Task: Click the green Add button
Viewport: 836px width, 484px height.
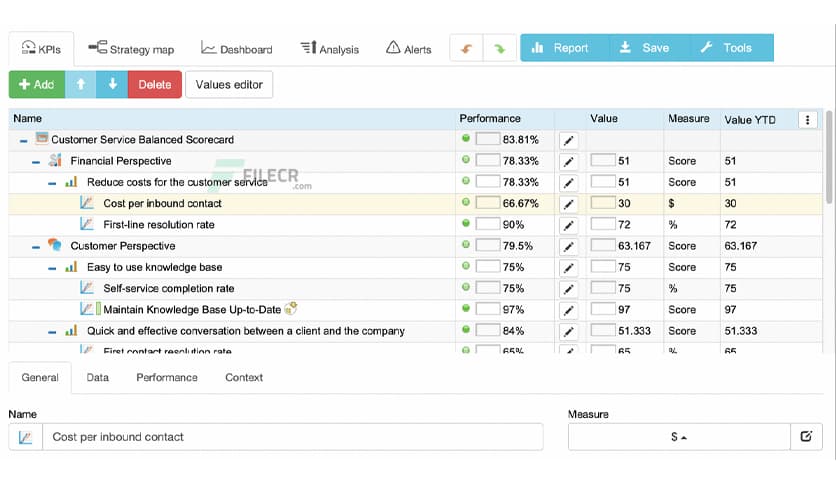Action: coord(37,84)
